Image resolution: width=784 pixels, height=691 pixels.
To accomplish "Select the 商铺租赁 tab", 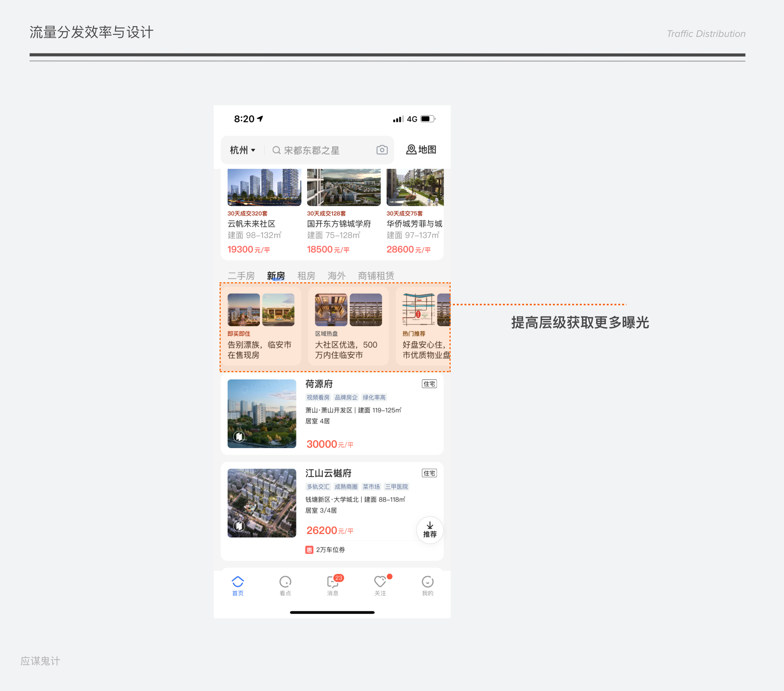I will tap(376, 276).
